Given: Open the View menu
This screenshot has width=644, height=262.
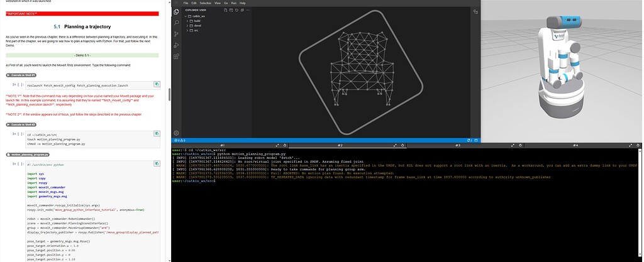Looking at the screenshot, I should [217, 3].
